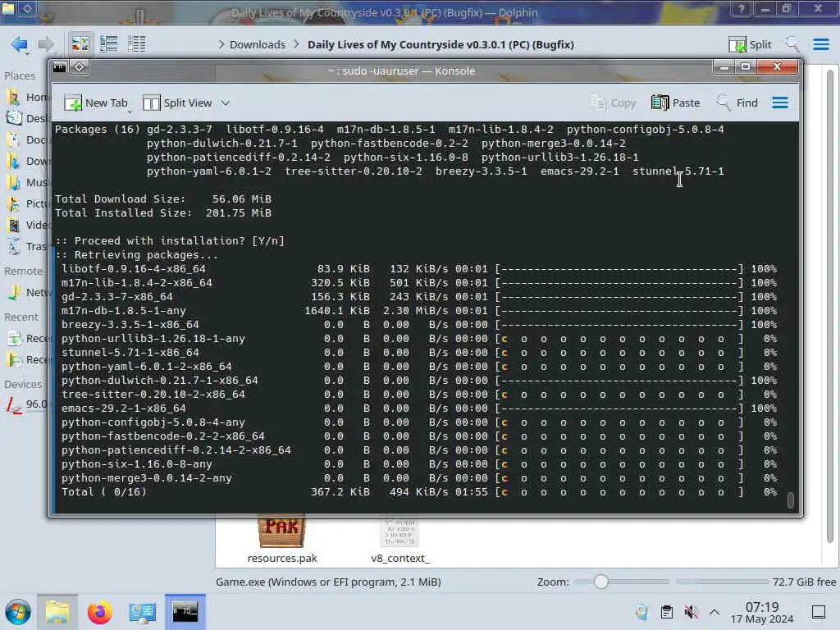Click Split View in Konsole

177,103
